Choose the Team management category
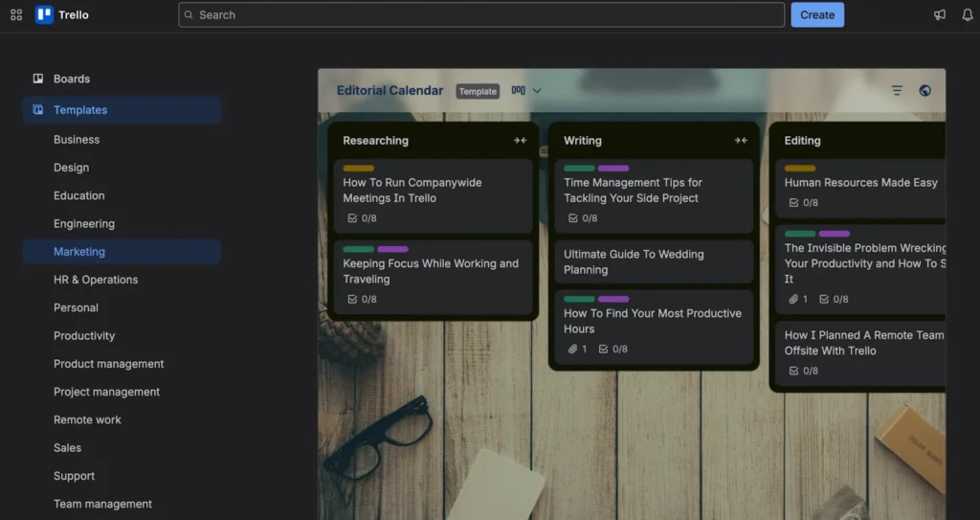 coord(102,505)
